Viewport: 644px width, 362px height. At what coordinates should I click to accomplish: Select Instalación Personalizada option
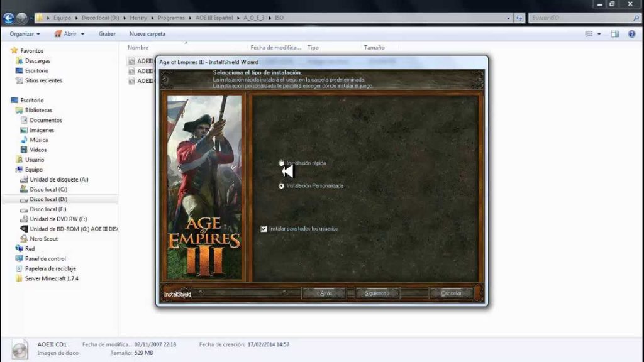tap(282, 185)
